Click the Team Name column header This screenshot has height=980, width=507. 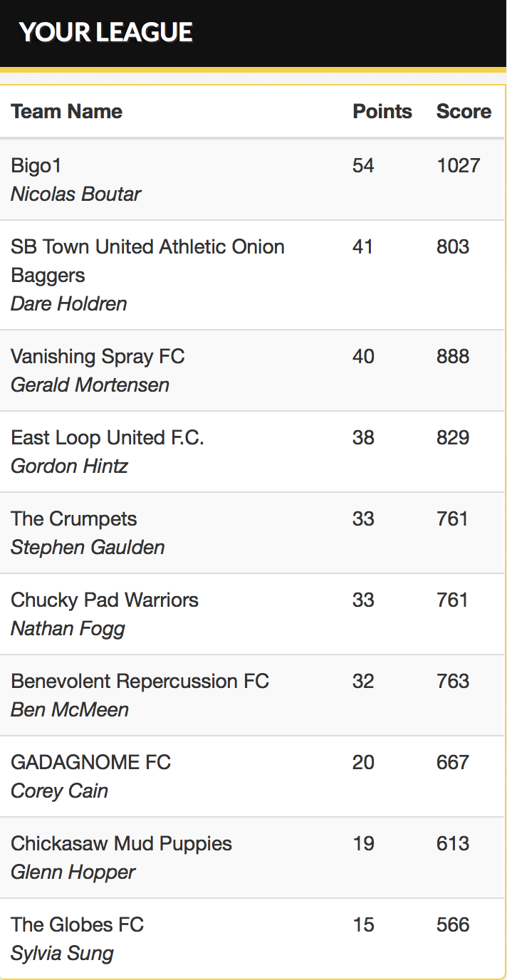pos(66,112)
